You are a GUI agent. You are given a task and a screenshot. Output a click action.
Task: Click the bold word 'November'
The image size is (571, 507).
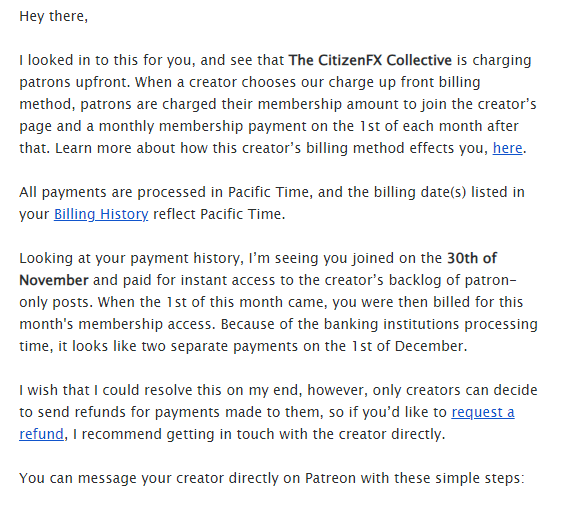(x=54, y=280)
